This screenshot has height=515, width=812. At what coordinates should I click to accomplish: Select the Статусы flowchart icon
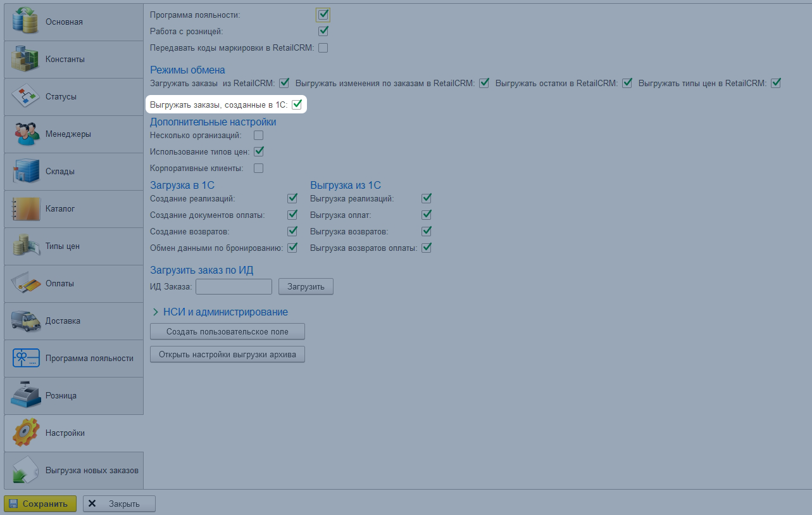26,97
